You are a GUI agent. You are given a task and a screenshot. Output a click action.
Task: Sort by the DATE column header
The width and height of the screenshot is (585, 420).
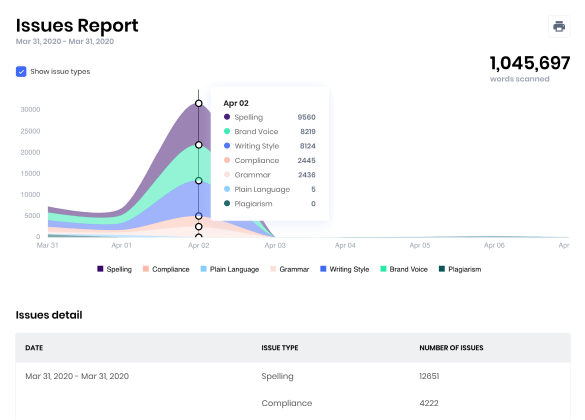34,348
